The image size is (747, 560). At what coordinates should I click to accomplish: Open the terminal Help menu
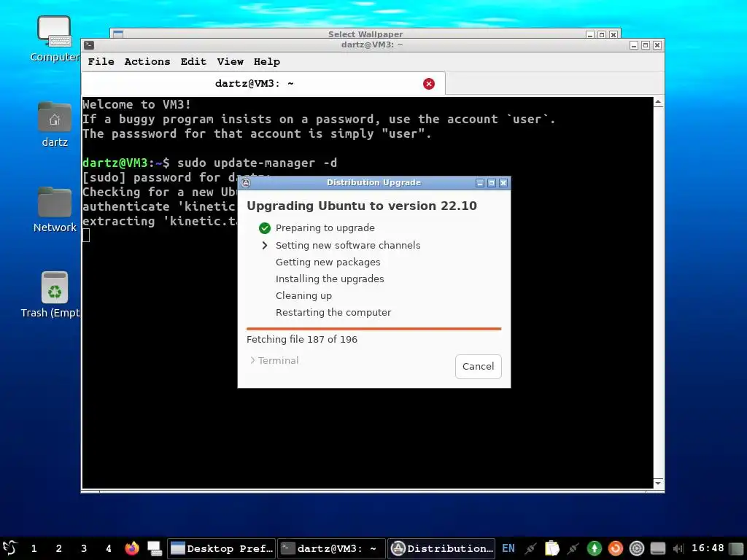pos(267,61)
